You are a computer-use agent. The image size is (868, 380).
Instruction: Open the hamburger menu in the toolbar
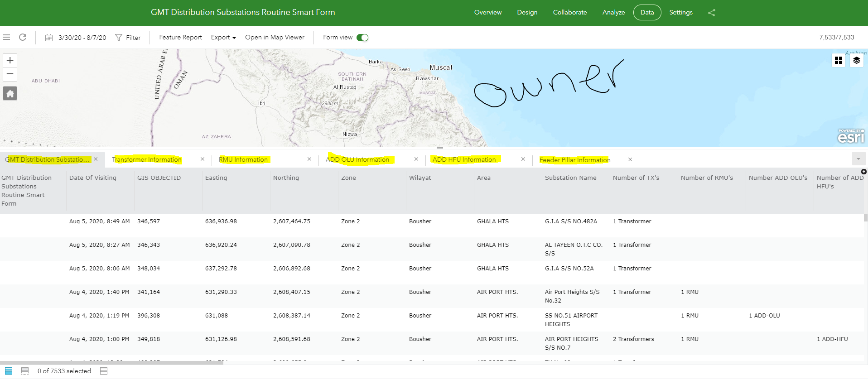pyautogui.click(x=6, y=37)
